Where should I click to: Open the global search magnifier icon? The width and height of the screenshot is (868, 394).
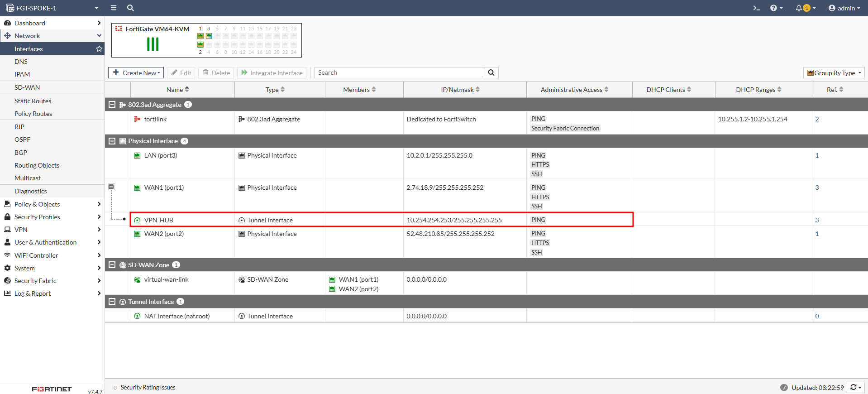[x=130, y=8]
